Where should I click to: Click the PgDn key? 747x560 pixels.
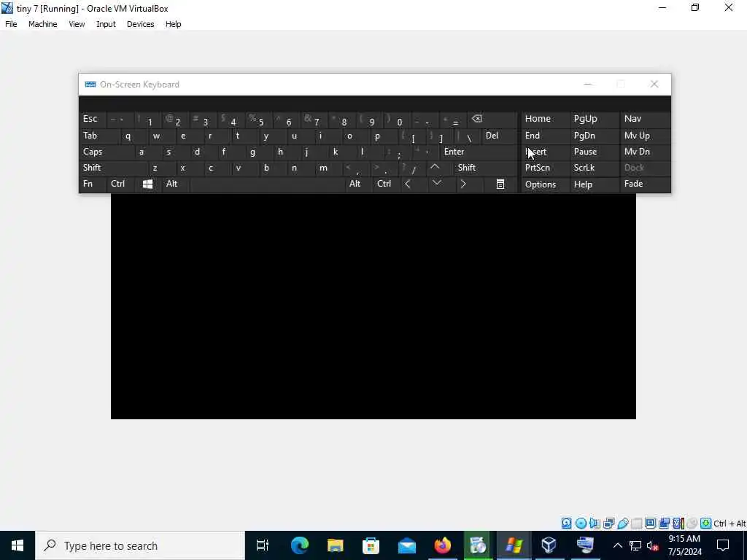(594, 136)
